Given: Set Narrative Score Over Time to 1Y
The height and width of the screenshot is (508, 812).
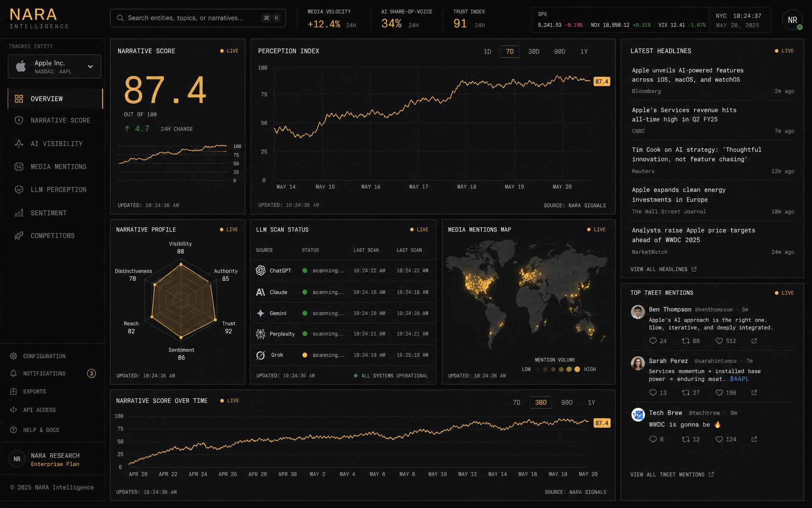Looking at the screenshot, I should tap(591, 403).
